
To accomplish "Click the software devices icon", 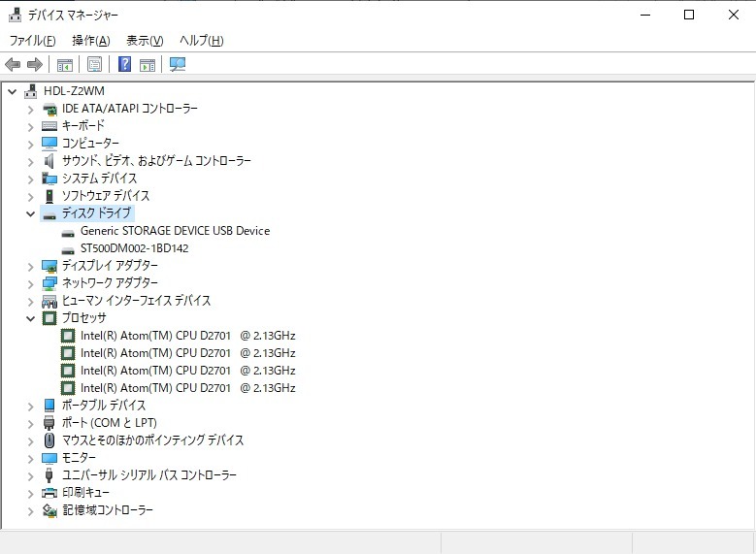I will (49, 196).
